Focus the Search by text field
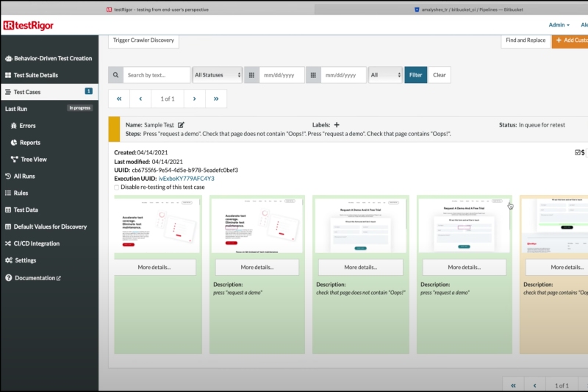Screen dimensions: 588x392 click(x=157, y=75)
